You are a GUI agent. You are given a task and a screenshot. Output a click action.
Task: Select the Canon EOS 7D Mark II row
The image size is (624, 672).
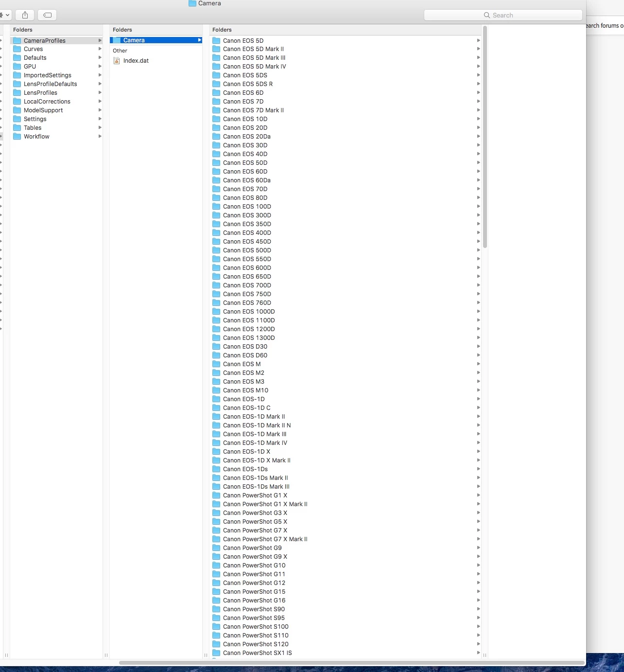pyautogui.click(x=346, y=110)
